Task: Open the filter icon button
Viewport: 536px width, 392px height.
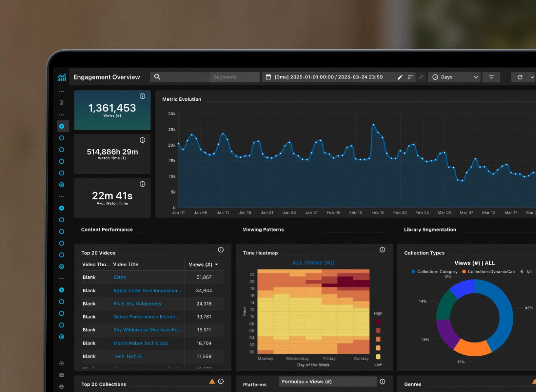Action: 491,77
